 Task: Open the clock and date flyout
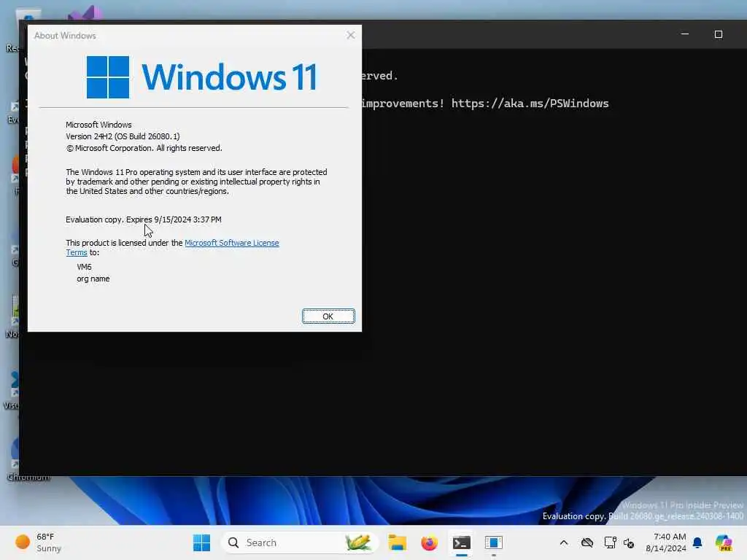click(x=666, y=542)
